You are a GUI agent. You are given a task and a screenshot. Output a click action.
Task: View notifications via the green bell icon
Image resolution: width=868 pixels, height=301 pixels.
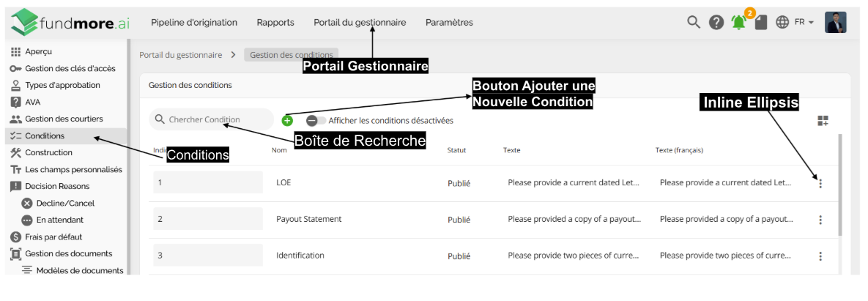click(x=738, y=23)
